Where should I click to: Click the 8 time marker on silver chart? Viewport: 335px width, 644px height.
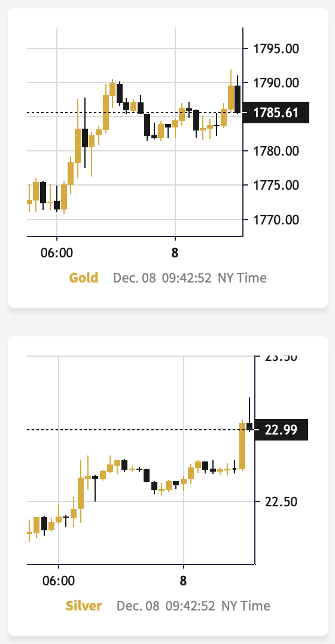[x=183, y=581]
